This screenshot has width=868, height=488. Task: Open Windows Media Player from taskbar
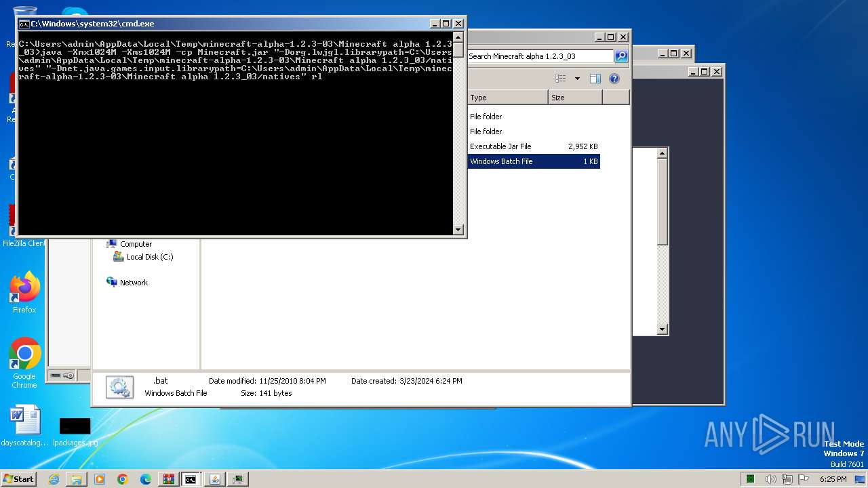click(100, 479)
